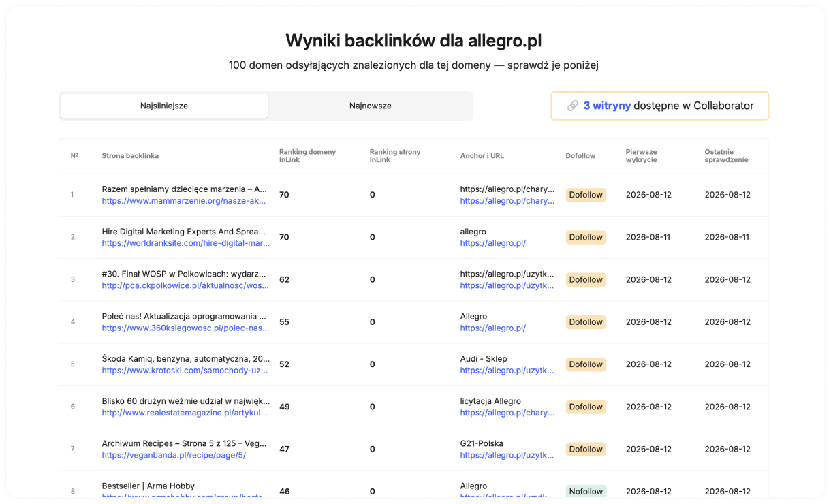The width and height of the screenshot is (831, 504).
Task: Open target URL under G21-Polska anchor
Action: pos(507,455)
